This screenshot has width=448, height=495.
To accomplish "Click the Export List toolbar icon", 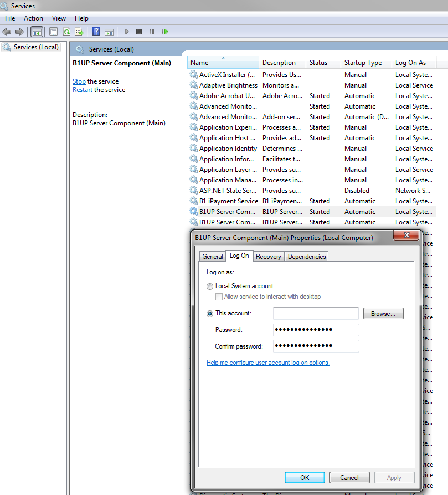I will [x=79, y=32].
